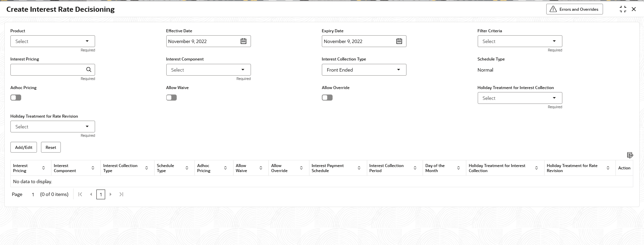Open Holiday Treatment for Rate Revision dropdown
644x245 pixels.
pyautogui.click(x=53, y=127)
